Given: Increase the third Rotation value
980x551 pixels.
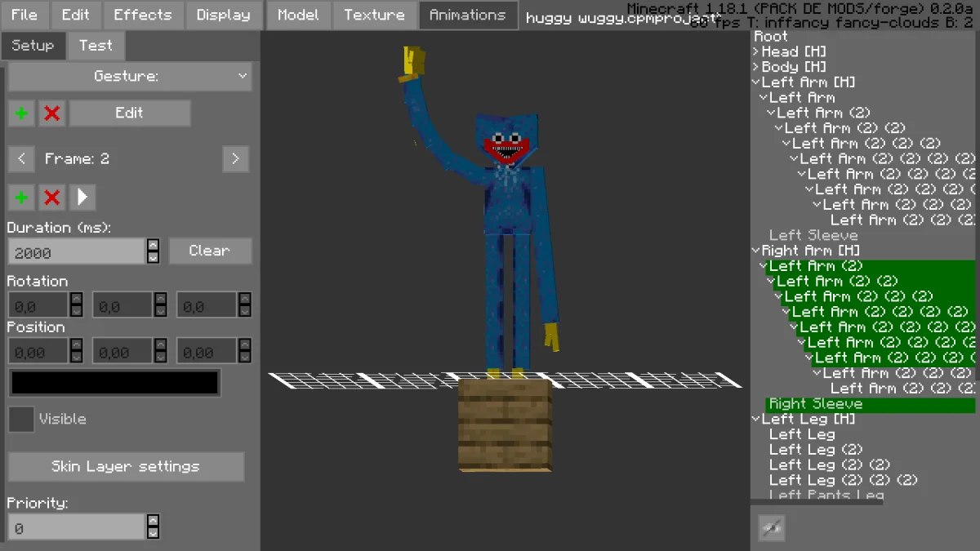Looking at the screenshot, I should tap(245, 299).
